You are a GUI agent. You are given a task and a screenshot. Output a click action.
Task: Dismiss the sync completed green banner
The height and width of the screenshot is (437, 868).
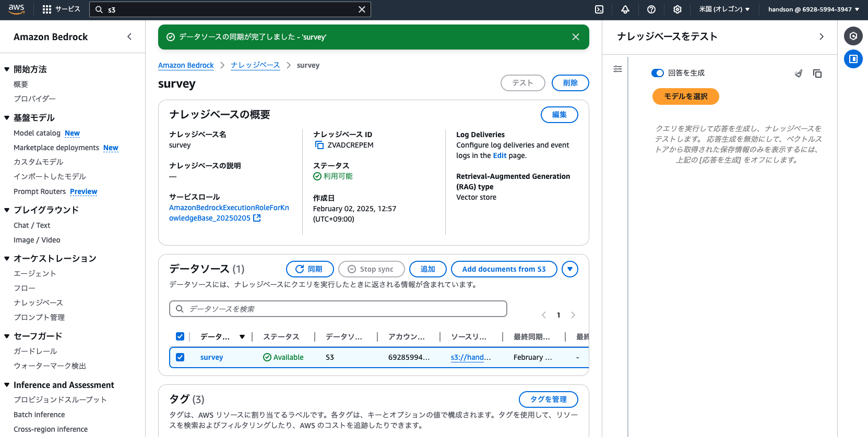[x=576, y=37]
